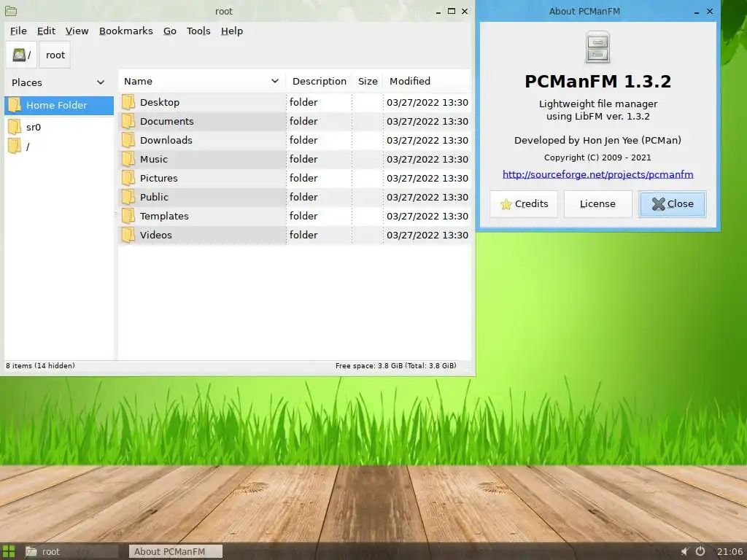Image resolution: width=747 pixels, height=560 pixels.
Task: Select the 'Videos' folder name
Action: click(156, 236)
